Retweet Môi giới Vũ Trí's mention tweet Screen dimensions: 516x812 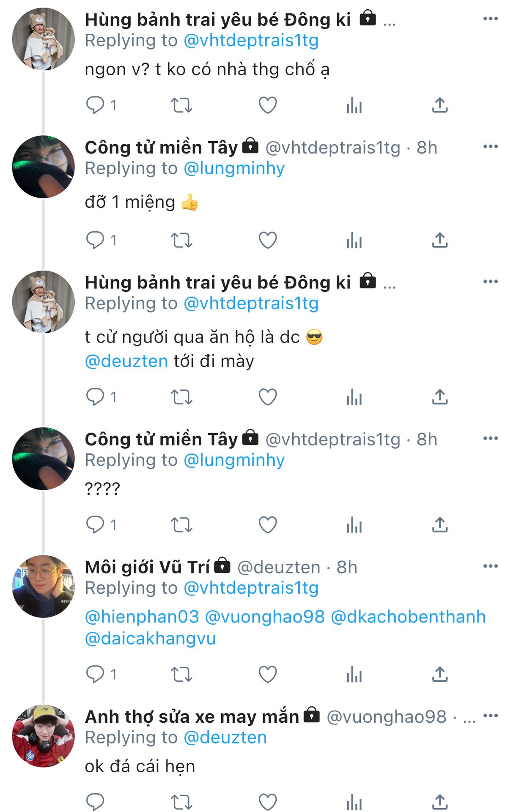(181, 674)
